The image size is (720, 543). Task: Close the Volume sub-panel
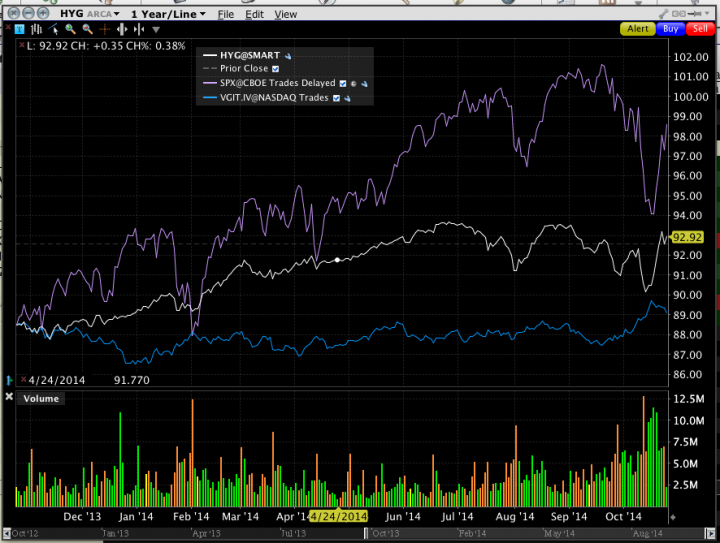9,396
